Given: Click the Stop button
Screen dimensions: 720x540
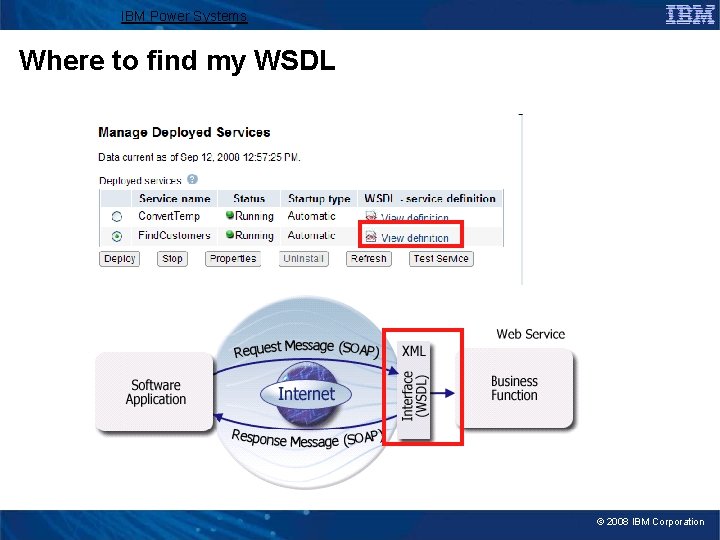Looking at the screenshot, I should click(x=172, y=259).
